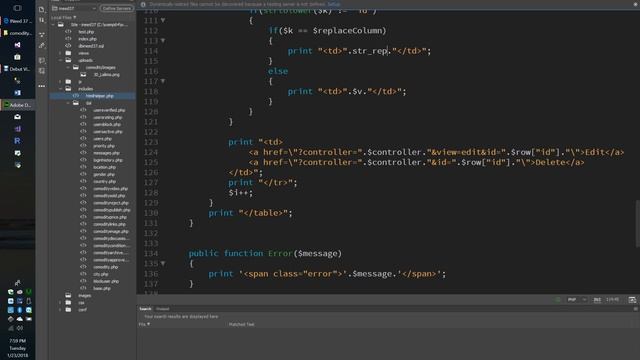Collapse code block at line 111

point(163,20)
